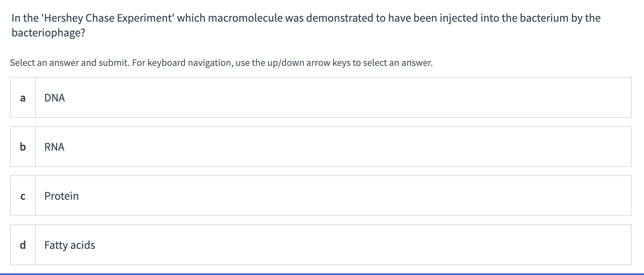The width and height of the screenshot is (644, 275).
Task: Click the blue bar at the bottom
Action: point(322,273)
